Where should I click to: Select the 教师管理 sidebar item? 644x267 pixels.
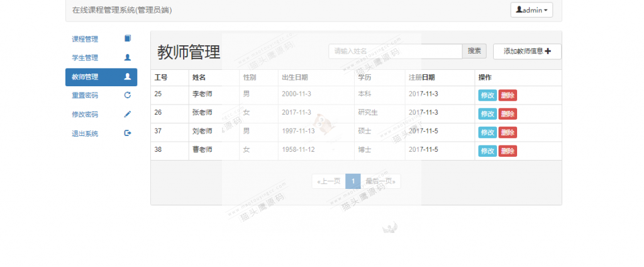(101, 77)
